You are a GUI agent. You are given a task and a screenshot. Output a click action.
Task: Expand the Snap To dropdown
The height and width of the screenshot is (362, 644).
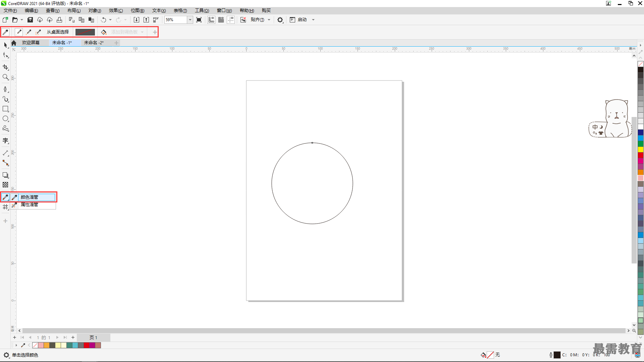point(269,20)
